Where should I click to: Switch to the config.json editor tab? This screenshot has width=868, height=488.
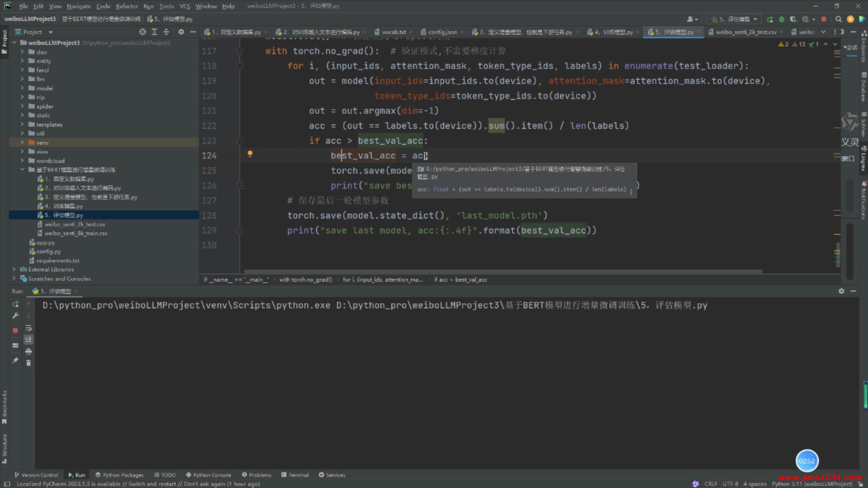point(442,32)
